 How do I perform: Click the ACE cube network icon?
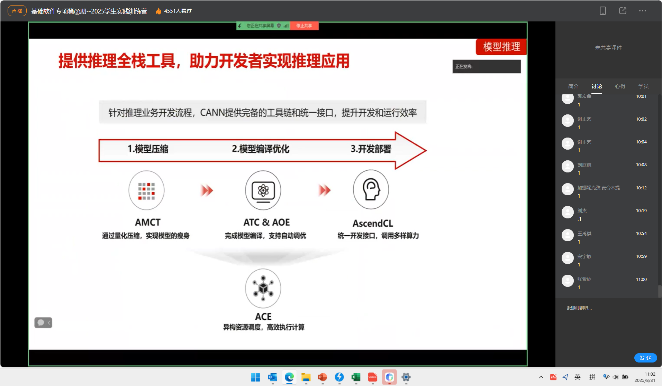(263, 288)
